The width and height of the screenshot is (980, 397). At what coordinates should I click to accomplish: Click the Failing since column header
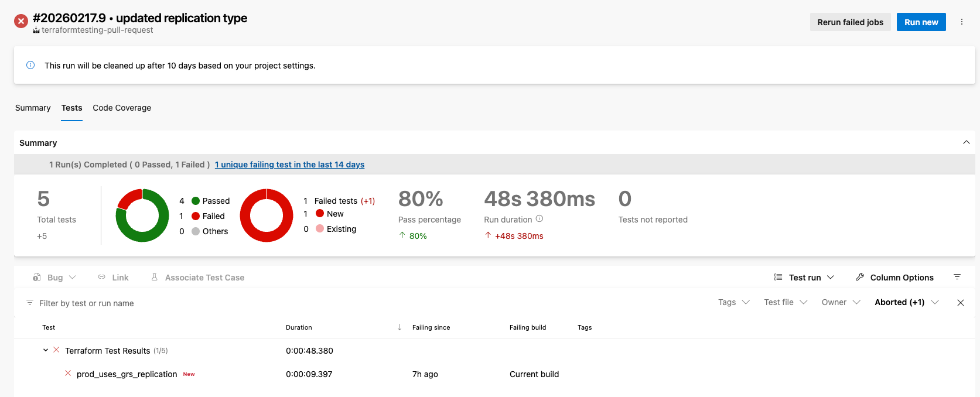pos(431,327)
